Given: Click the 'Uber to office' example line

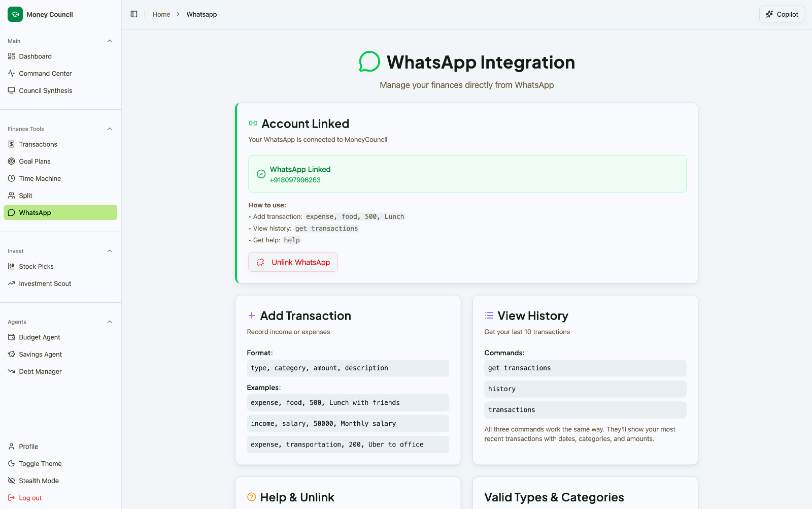Looking at the screenshot, I should pos(348,444).
